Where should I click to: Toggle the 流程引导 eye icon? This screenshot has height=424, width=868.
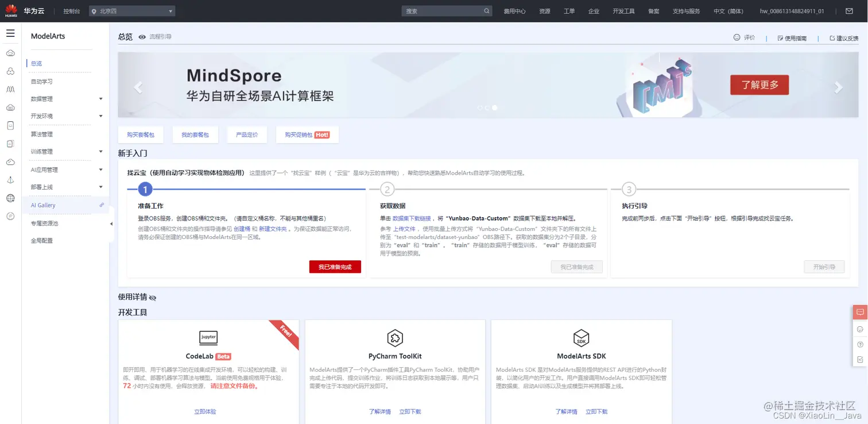(142, 37)
